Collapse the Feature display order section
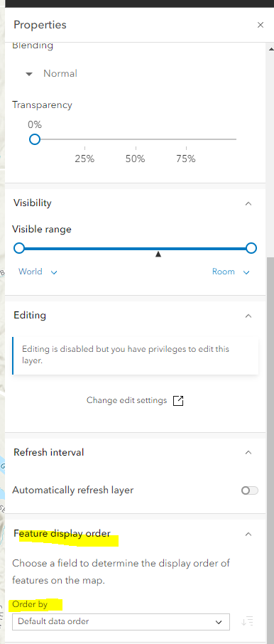The width and height of the screenshot is (274, 644). [x=248, y=535]
